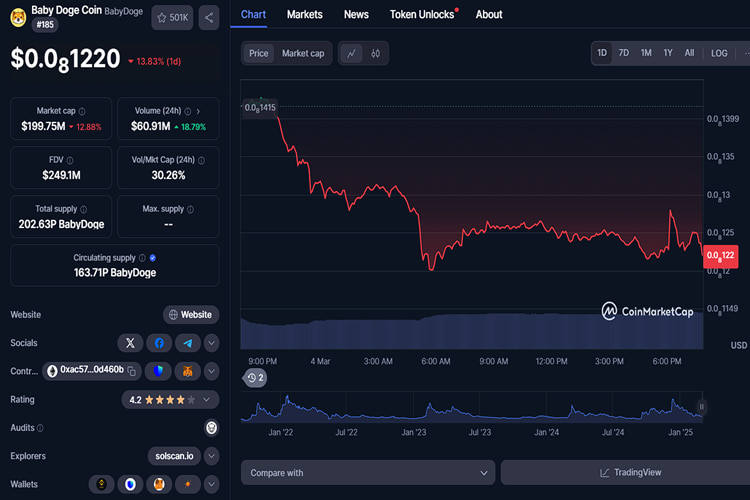
Task: Open the Compare with dropdown
Action: pos(368,473)
